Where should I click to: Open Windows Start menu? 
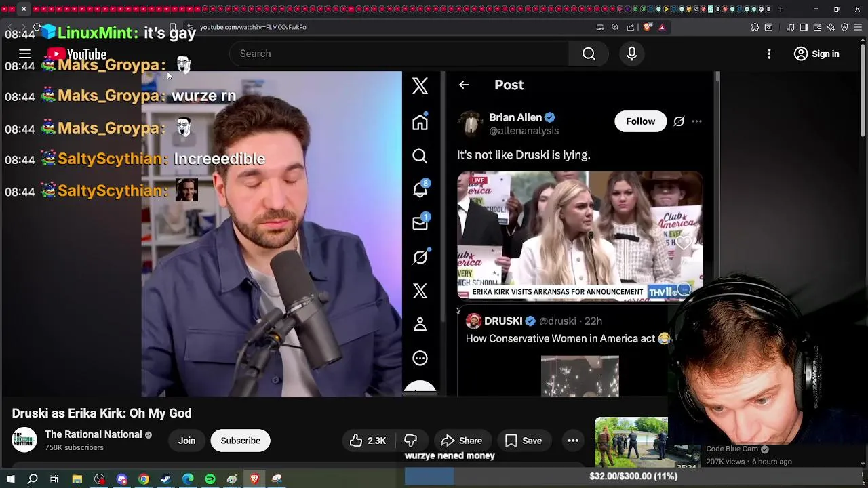click(10, 479)
